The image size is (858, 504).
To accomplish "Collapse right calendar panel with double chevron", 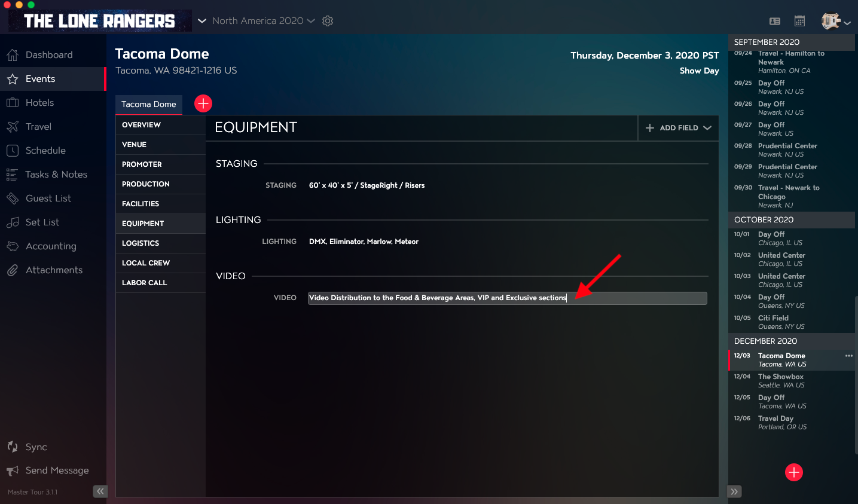I will click(734, 491).
